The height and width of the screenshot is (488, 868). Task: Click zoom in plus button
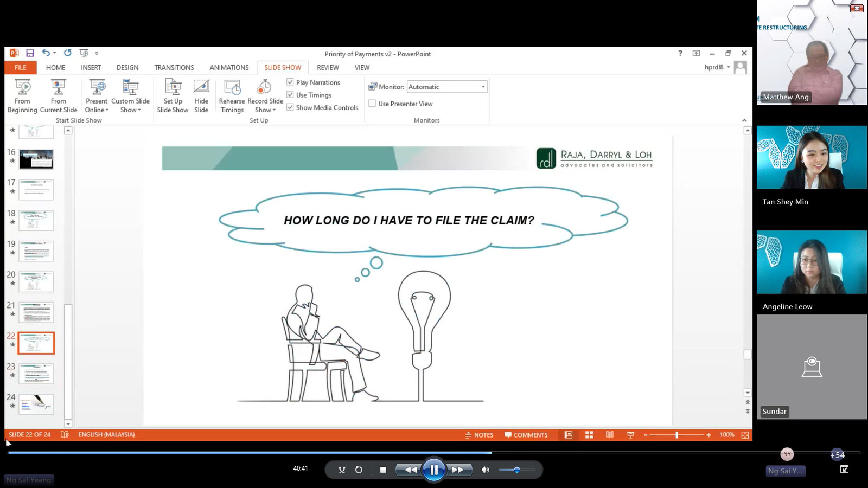[709, 435]
